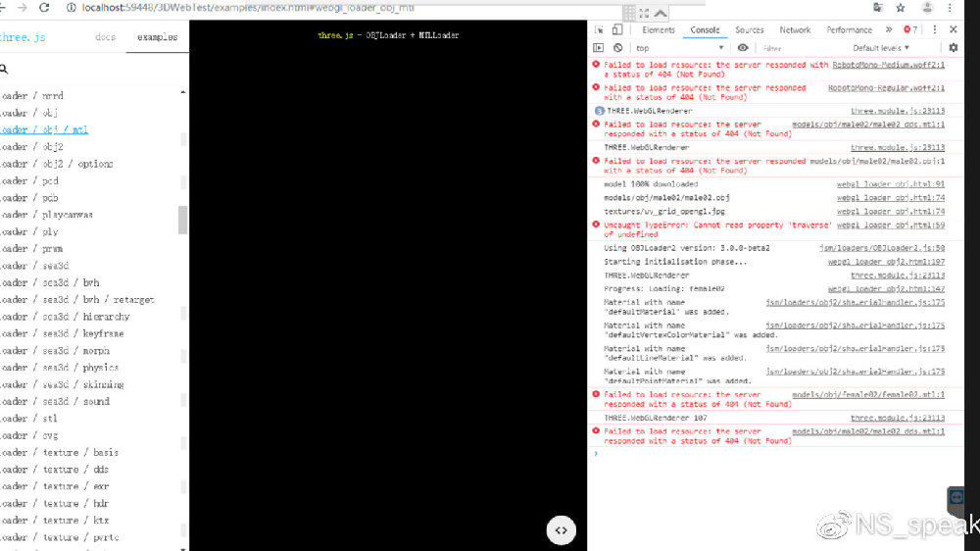Screen dimensions: 980x551
Task: View site information icon in address bar
Action: tap(72, 8)
